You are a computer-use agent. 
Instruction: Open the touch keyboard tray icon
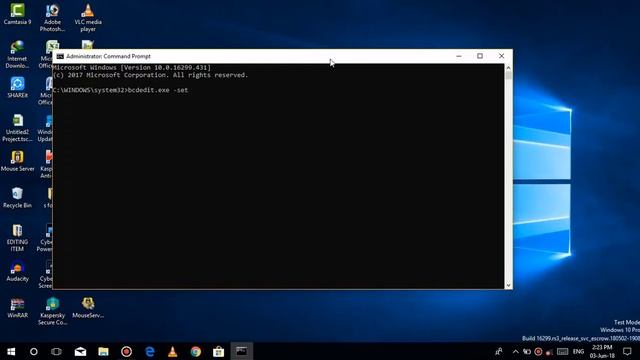(x=562, y=351)
